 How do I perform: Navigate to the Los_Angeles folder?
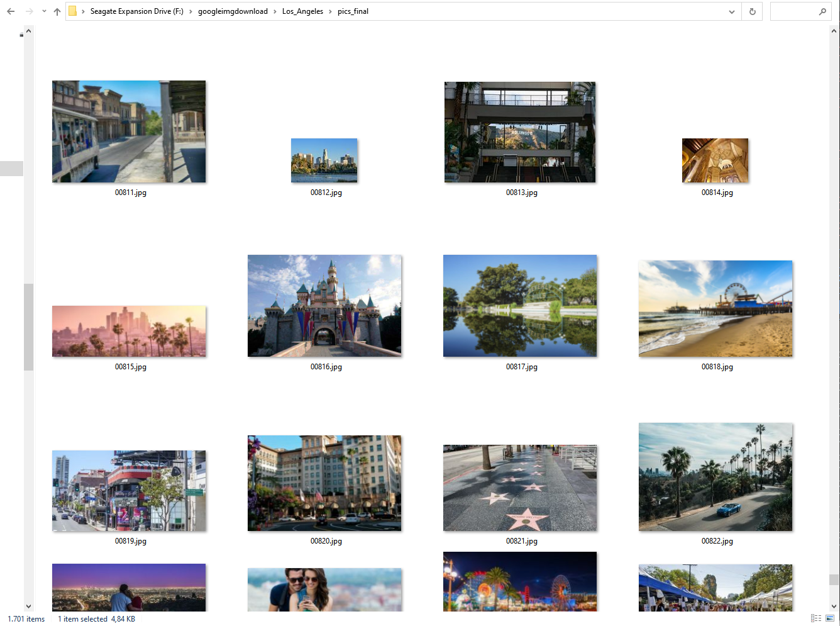click(302, 11)
